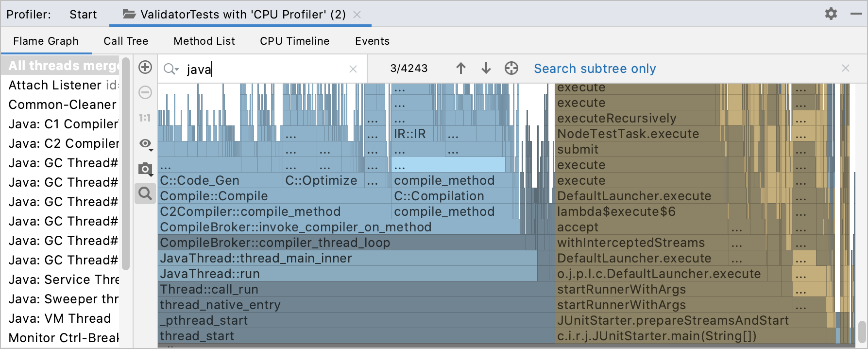Open the screenshot camera tool
Screen dimensions: 868x349
tap(144, 170)
